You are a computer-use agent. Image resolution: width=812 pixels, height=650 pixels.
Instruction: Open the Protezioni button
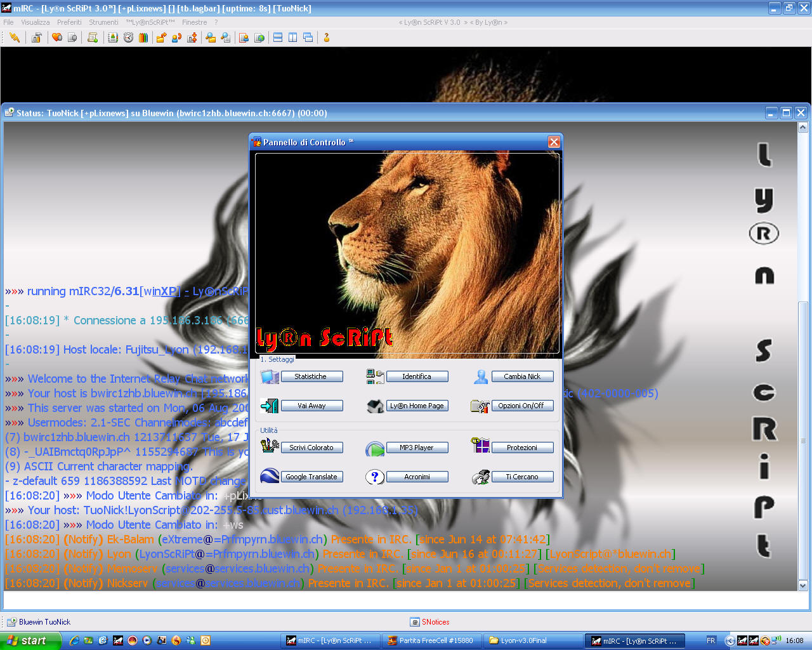pos(522,448)
